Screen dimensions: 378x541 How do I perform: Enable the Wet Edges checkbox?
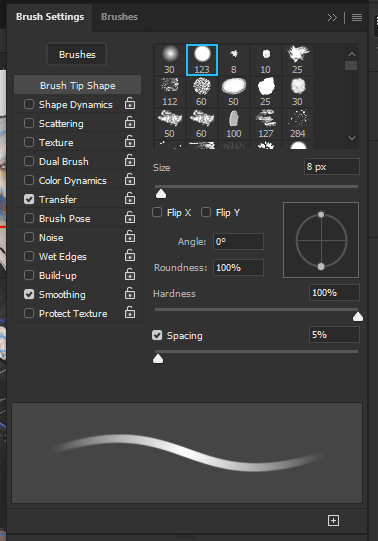click(x=29, y=256)
